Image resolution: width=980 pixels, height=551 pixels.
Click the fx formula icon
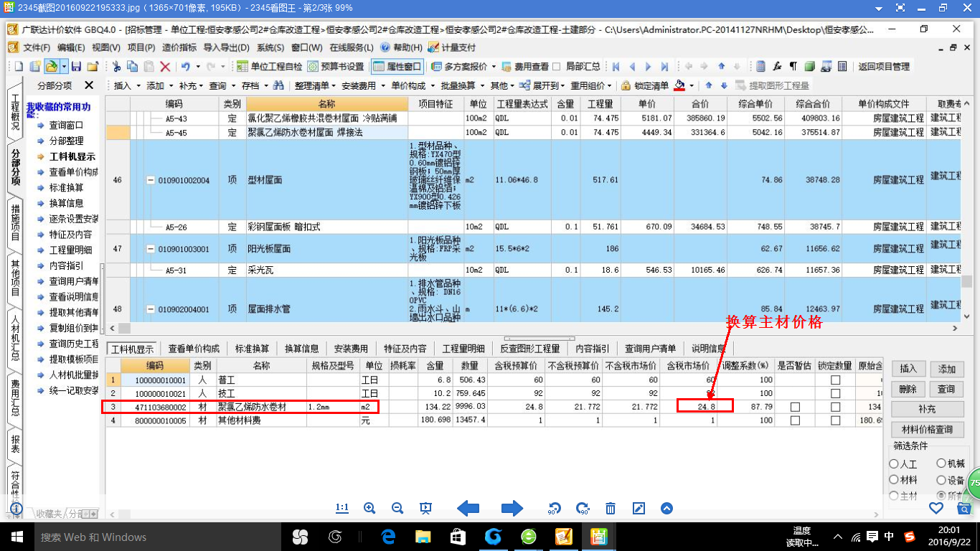pos(776,66)
